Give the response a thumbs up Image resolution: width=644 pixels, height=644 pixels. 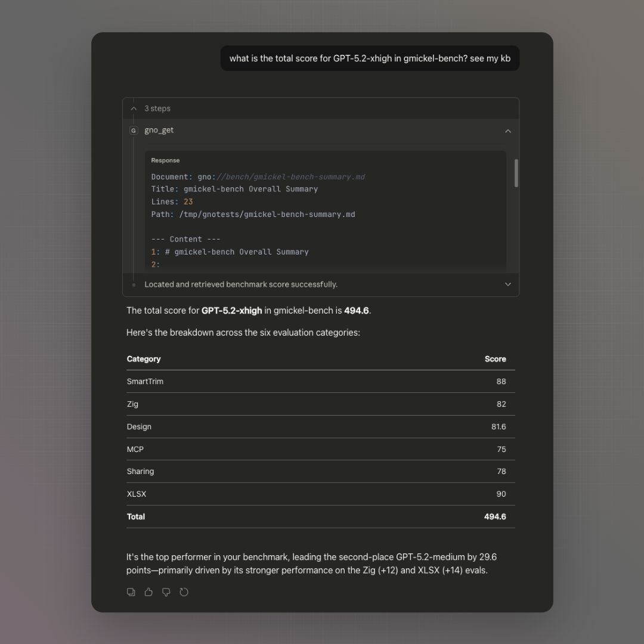[148, 592]
